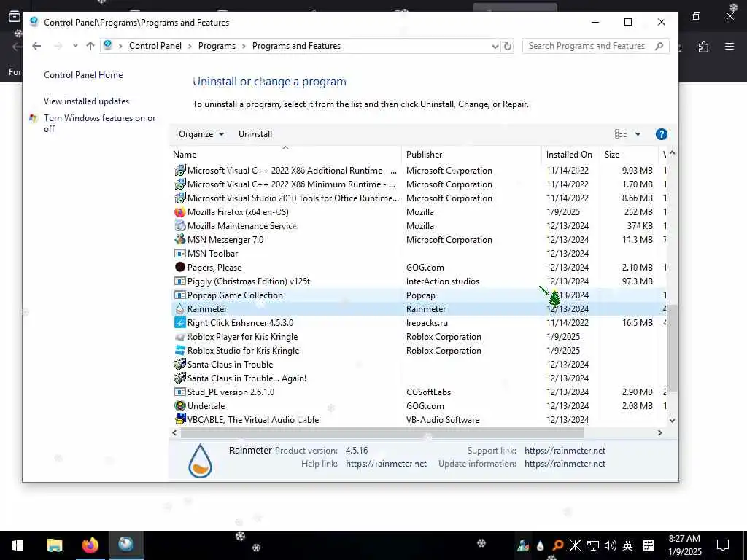The image size is (747, 560).
Task: Click the Uninstall button in the toolbar
Action: pyautogui.click(x=255, y=134)
